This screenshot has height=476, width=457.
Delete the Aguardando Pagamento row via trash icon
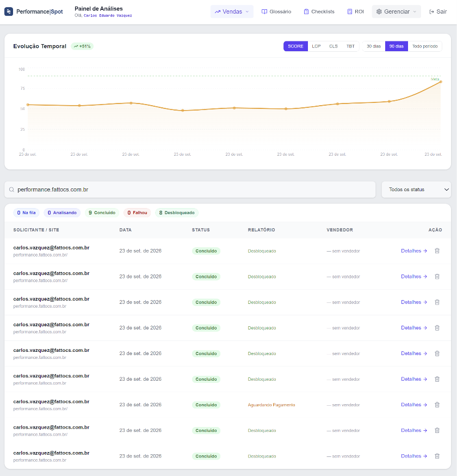point(437,405)
